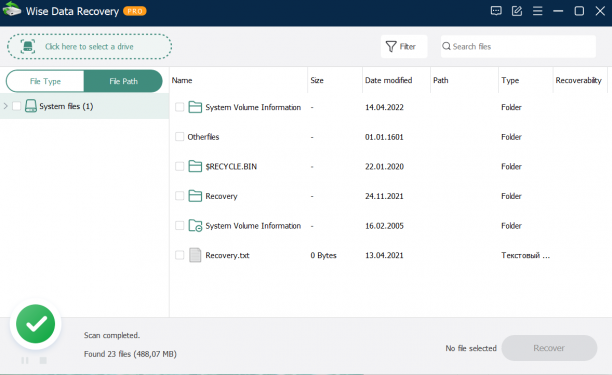Select the $RECYCLE.BIN folder name

(231, 167)
